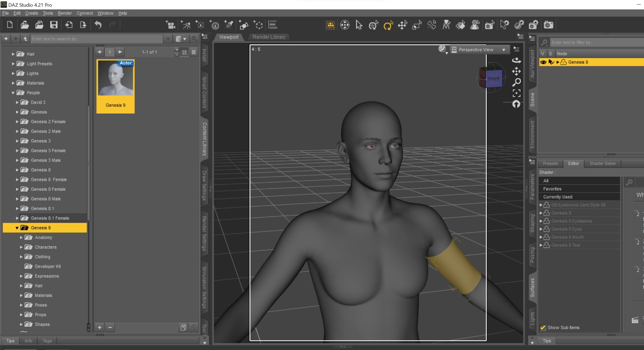Click the Save scene floppy icon

click(x=54, y=25)
